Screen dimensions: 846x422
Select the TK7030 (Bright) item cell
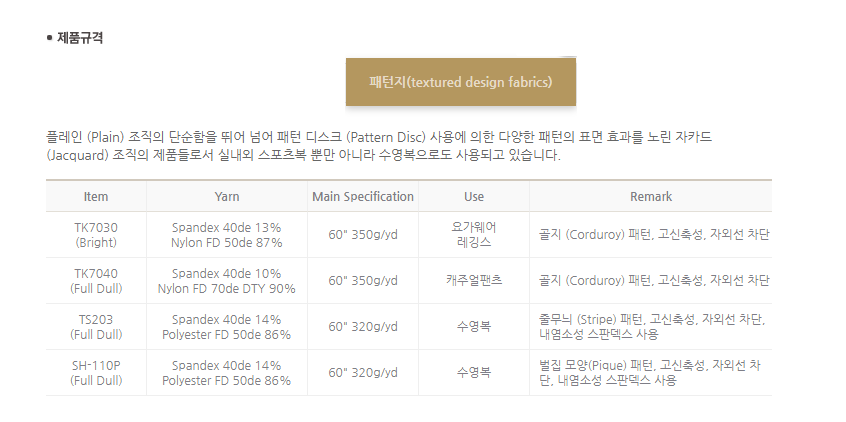coord(96,235)
